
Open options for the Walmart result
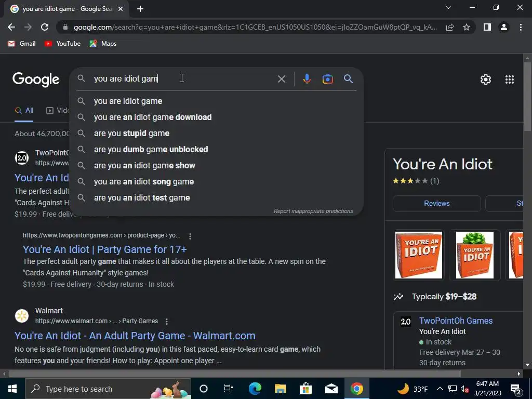(x=167, y=321)
